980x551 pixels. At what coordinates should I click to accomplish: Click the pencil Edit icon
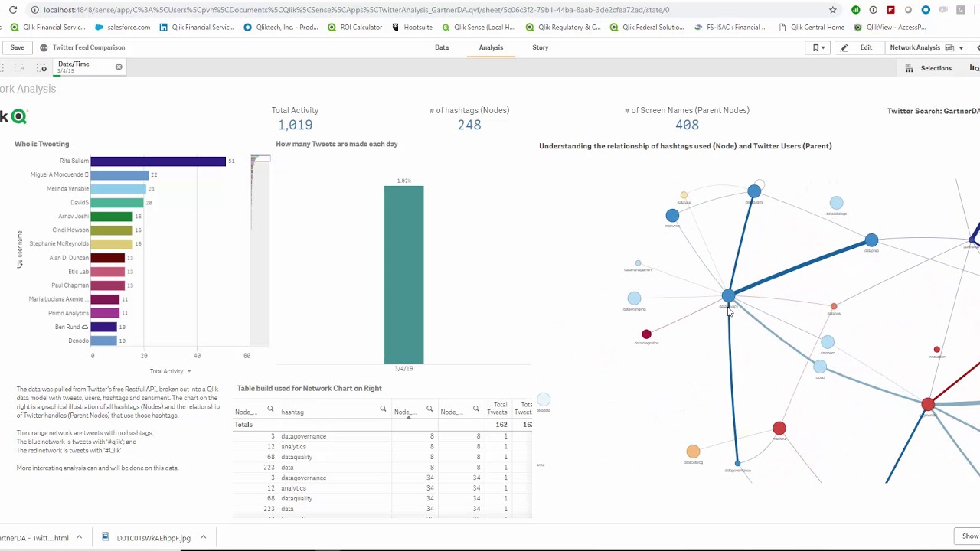pos(844,47)
